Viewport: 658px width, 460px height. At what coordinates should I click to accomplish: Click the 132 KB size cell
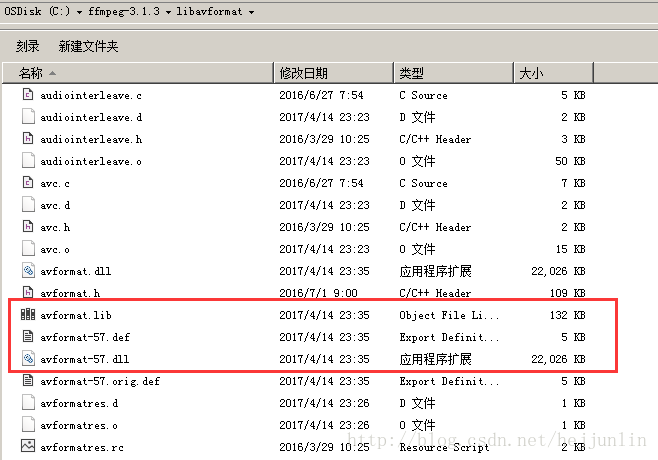(567, 315)
